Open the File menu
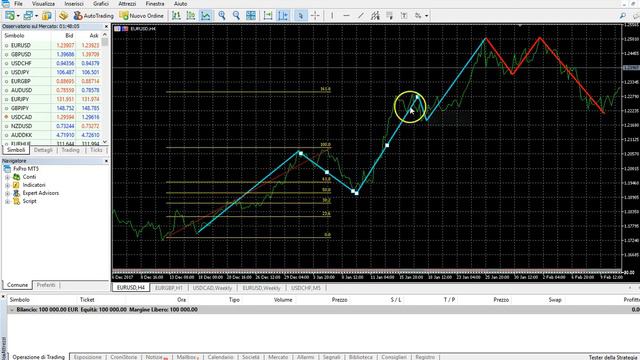 (x=18, y=4)
